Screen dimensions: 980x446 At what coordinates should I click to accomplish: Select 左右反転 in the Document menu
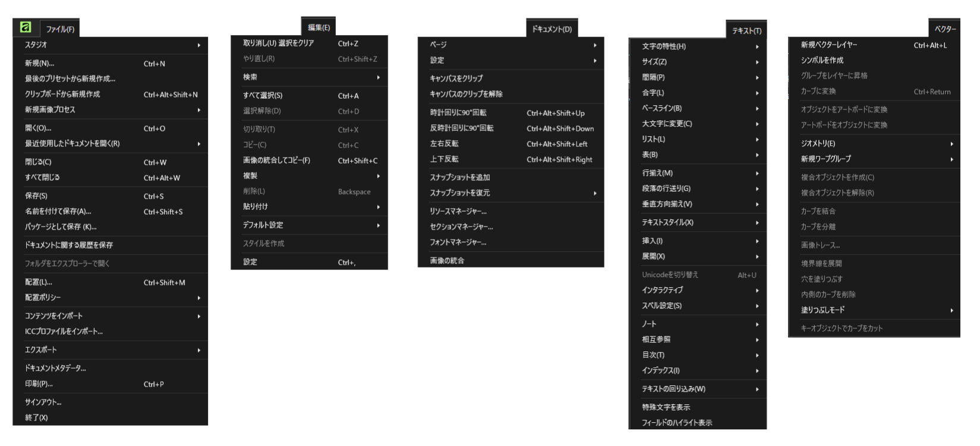[x=445, y=144]
